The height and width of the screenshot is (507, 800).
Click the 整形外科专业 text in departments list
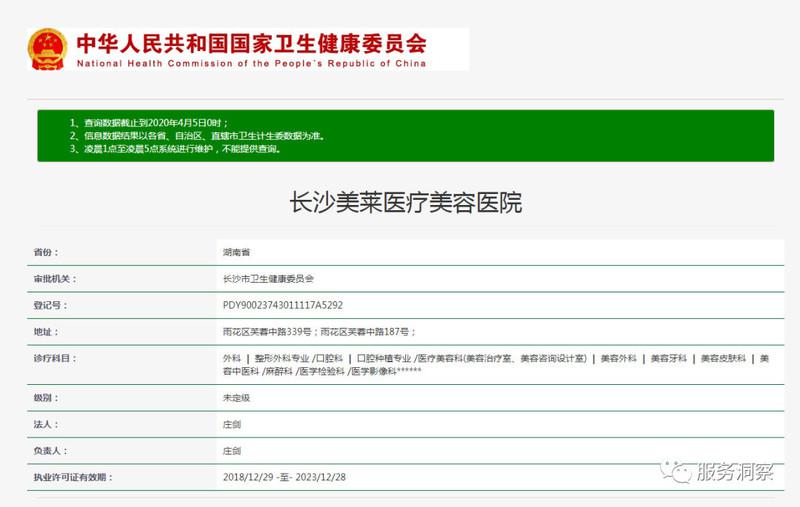click(281, 357)
